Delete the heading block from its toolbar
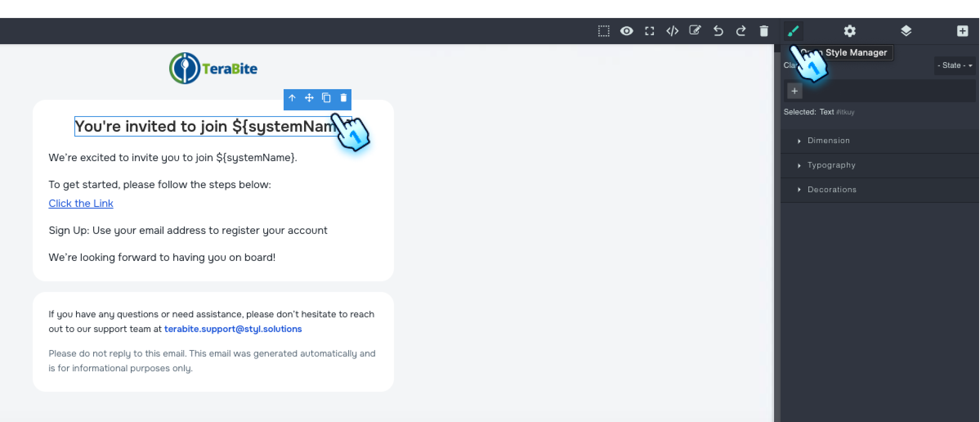The image size is (980, 422). [x=343, y=98]
